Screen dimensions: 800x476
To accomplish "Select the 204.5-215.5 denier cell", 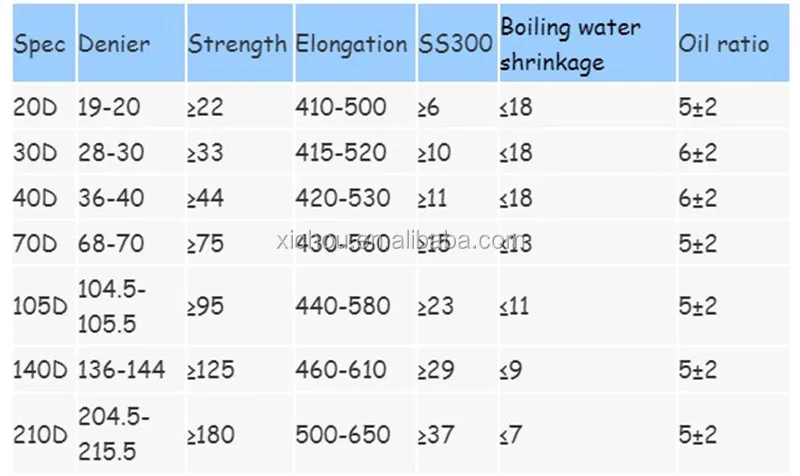I will click(116, 435).
